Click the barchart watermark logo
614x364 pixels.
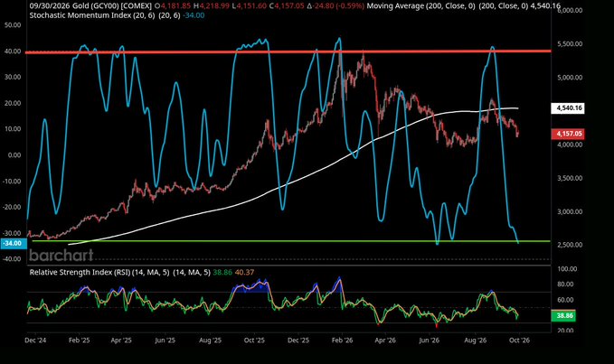point(61,256)
